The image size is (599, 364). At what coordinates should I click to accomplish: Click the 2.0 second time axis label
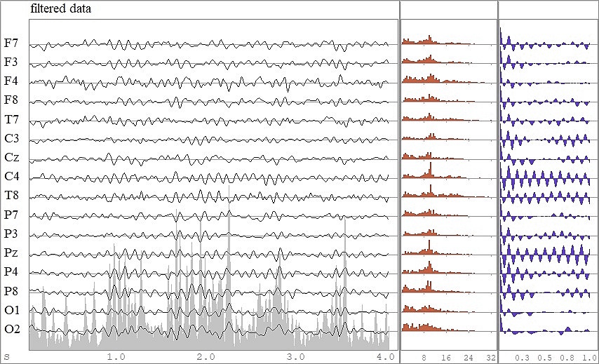[206, 357]
